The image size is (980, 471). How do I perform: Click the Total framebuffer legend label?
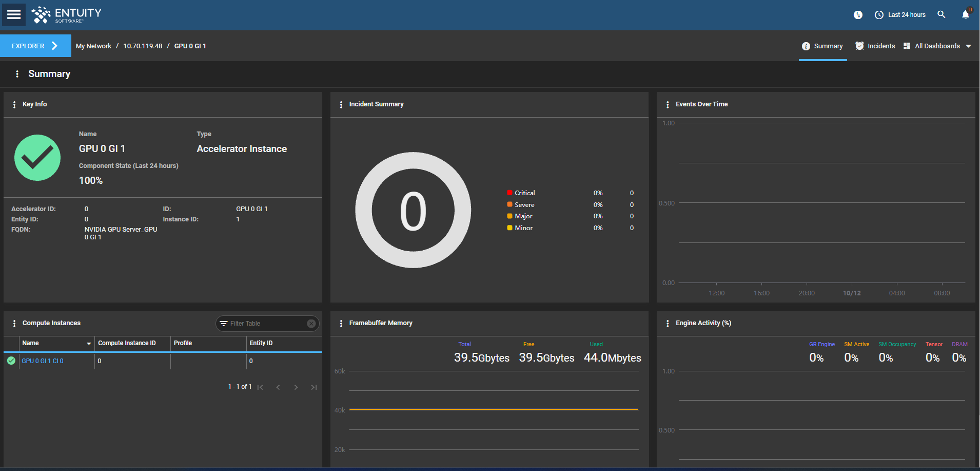tap(464, 344)
